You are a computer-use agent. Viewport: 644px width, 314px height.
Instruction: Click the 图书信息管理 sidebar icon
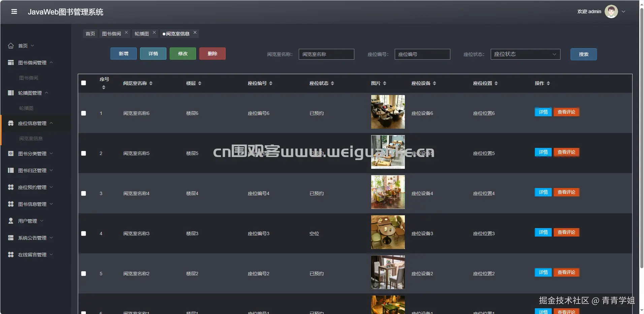11,204
